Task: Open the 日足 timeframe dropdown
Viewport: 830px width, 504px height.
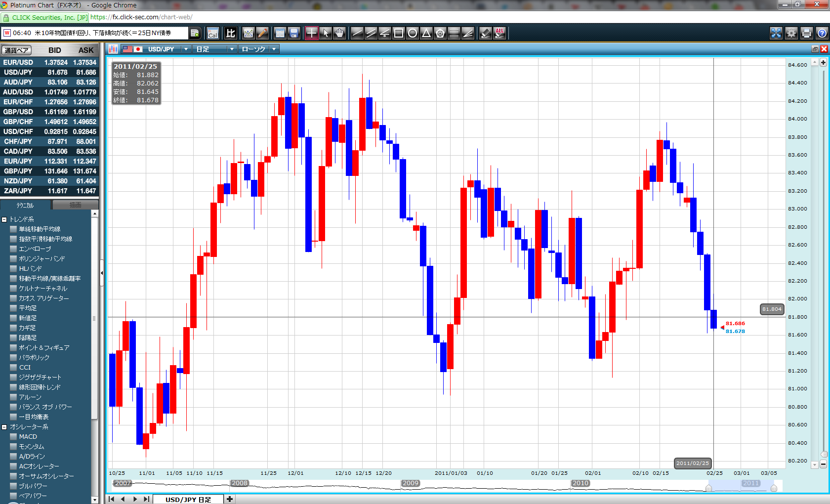Action: click(231, 49)
